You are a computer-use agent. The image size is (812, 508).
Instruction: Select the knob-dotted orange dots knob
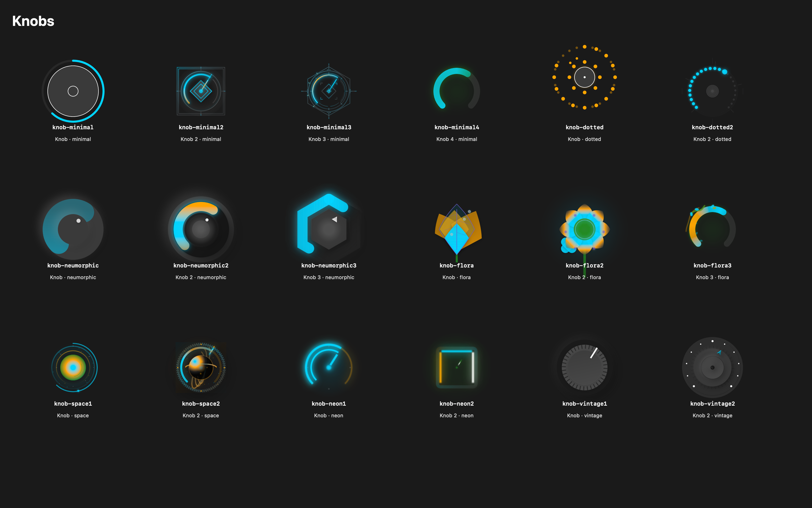pyautogui.click(x=584, y=77)
